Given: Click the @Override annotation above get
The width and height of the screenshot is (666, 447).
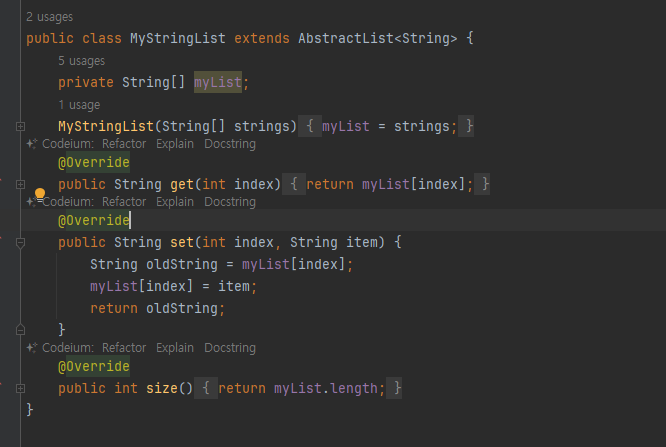Looking at the screenshot, I should 93,162.
